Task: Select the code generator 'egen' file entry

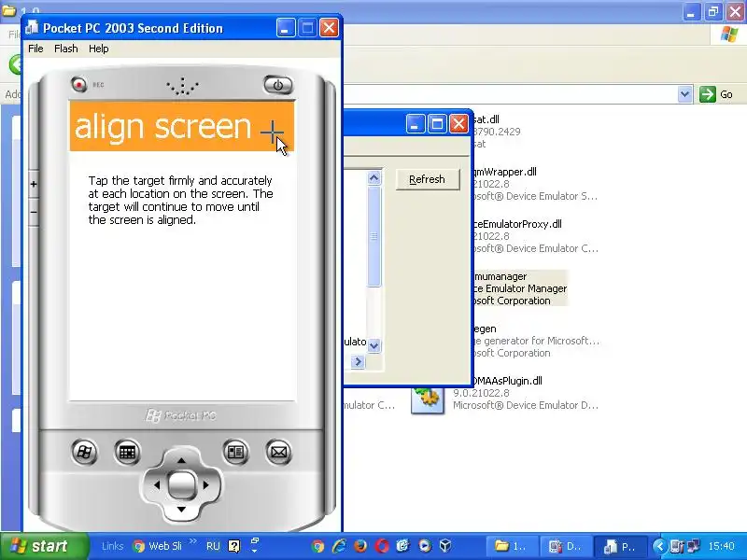Action: pyautogui.click(x=535, y=341)
